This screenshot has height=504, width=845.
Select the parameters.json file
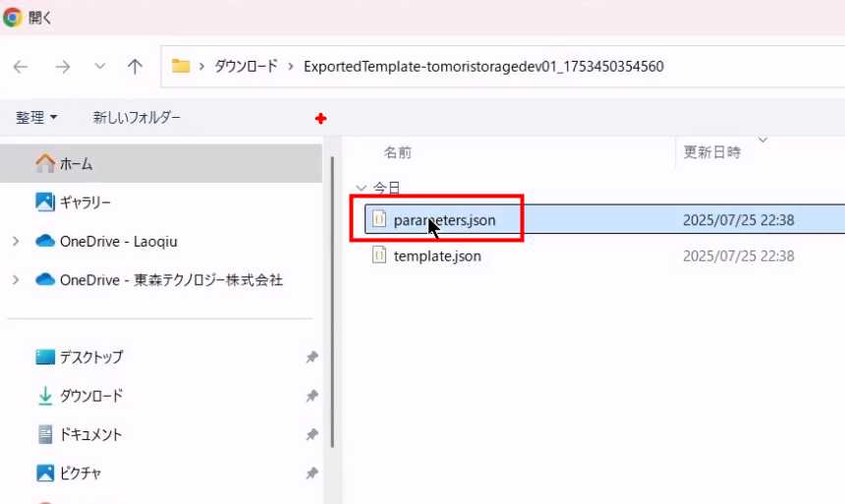click(444, 221)
